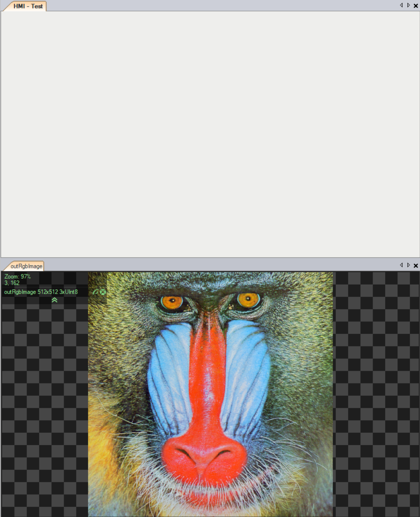420x517 pixels.
Task: Click the Zoom: 97% indicator
Action: (17, 276)
